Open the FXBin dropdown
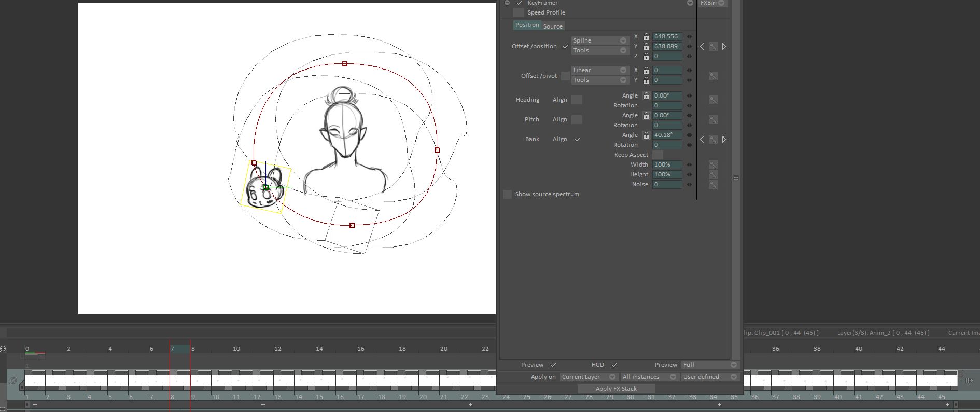Viewport: 980px width, 412px height. coord(713,3)
